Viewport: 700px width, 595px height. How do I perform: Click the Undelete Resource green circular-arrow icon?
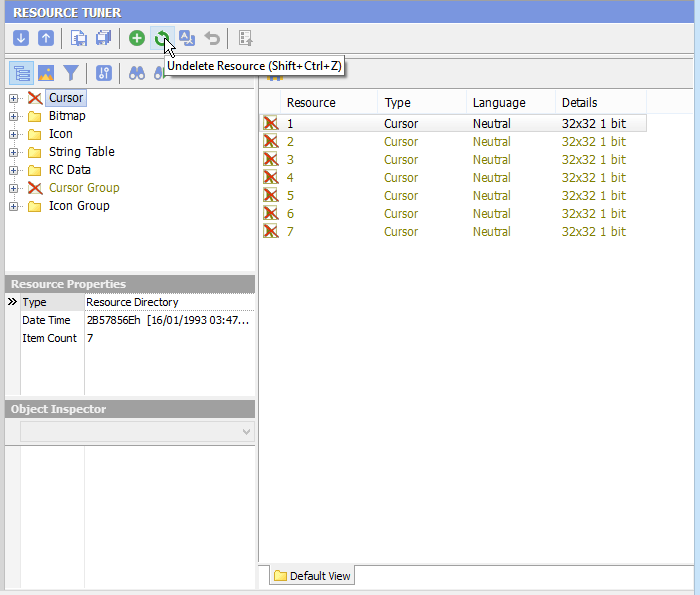click(x=162, y=38)
